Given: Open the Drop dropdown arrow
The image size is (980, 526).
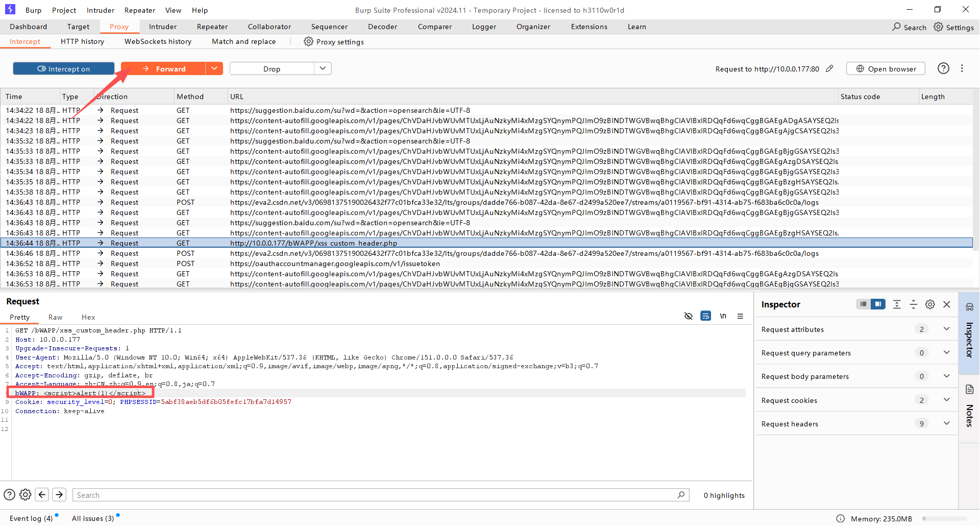Looking at the screenshot, I should (323, 68).
